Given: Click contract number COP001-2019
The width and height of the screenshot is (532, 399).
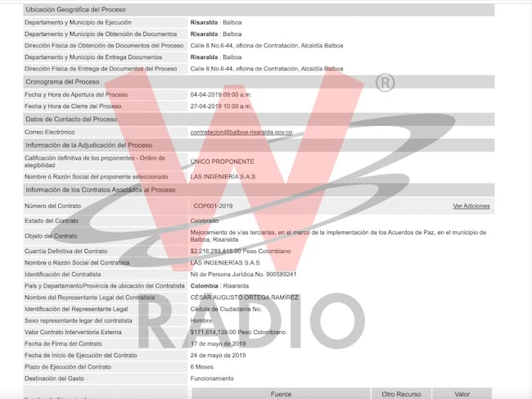Looking at the screenshot, I should pyautogui.click(x=213, y=206).
